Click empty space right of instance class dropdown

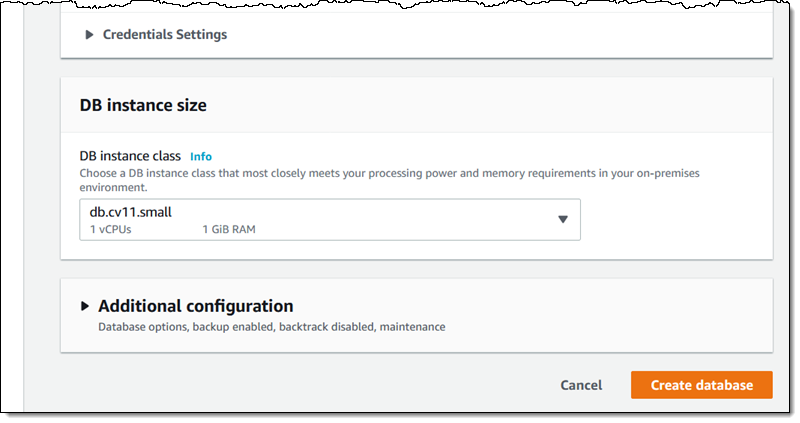[670, 220]
